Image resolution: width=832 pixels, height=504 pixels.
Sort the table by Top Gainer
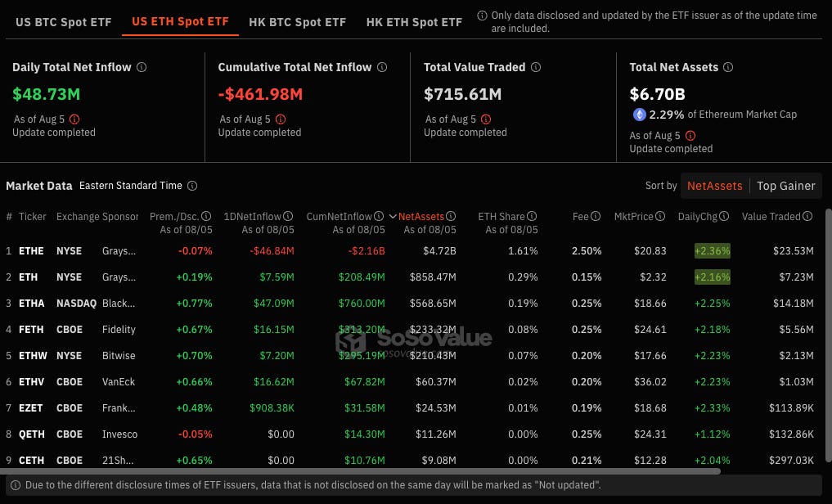(786, 186)
